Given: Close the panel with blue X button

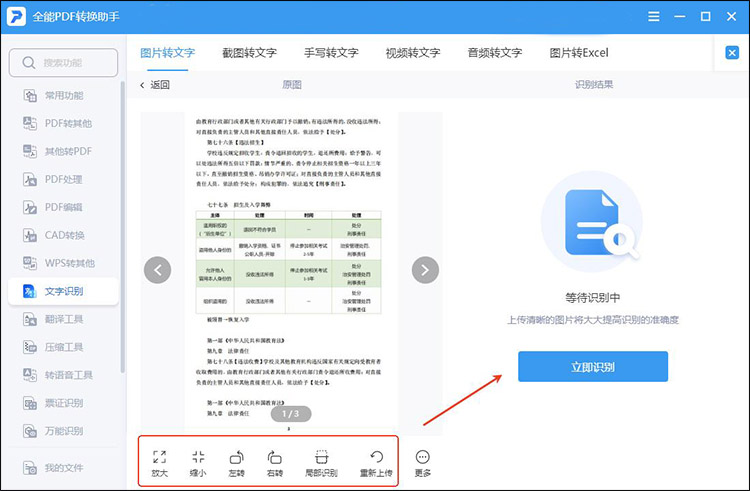Looking at the screenshot, I should pos(731,53).
